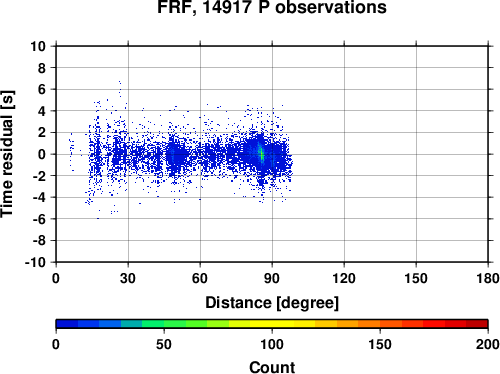Click the green colorbar segment near 50
Screen dimensions: 500x374
[x=164, y=324]
